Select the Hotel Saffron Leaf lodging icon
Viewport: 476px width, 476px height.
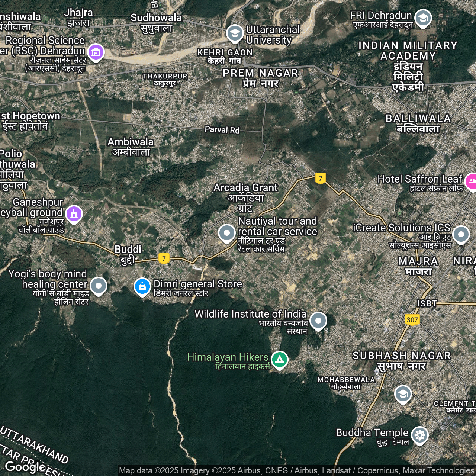(471, 181)
